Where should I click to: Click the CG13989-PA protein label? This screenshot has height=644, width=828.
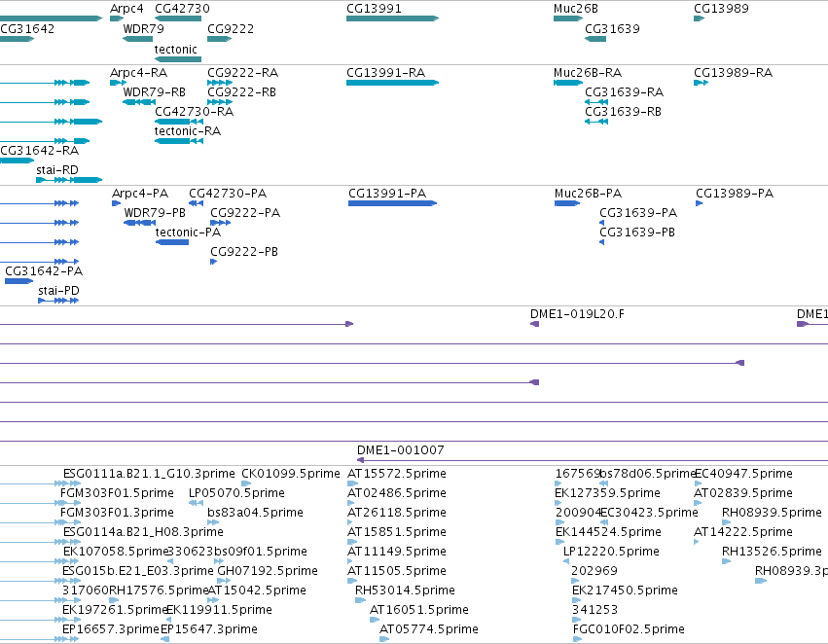point(735,194)
